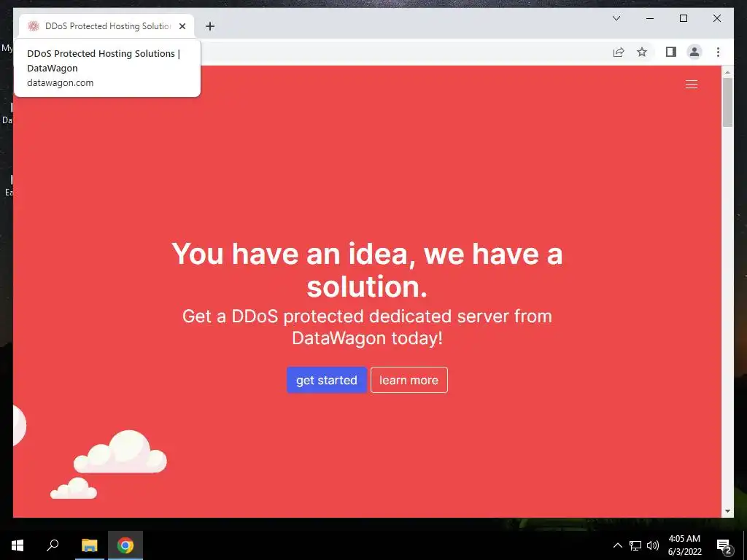
Task: Click the share page icon
Action: click(x=619, y=52)
